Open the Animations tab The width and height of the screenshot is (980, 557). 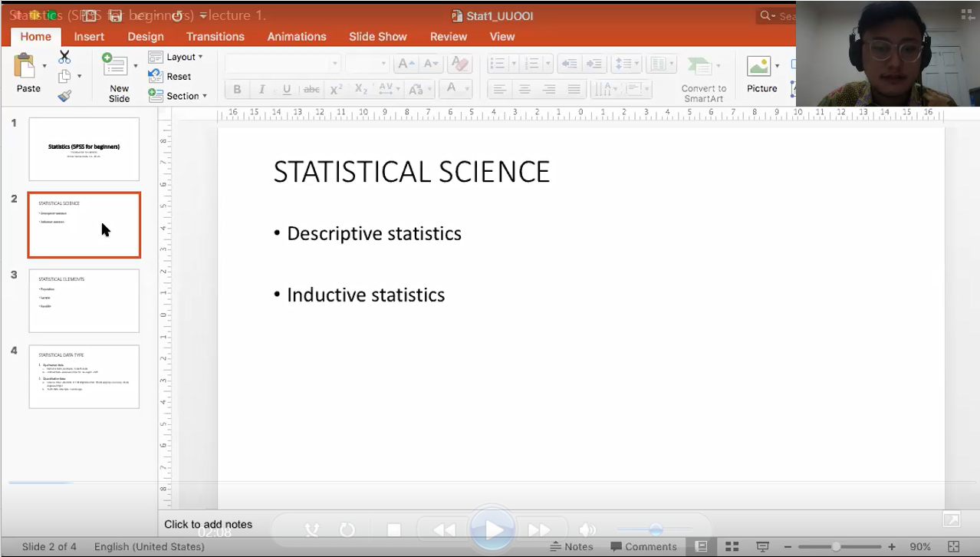[x=297, y=36]
